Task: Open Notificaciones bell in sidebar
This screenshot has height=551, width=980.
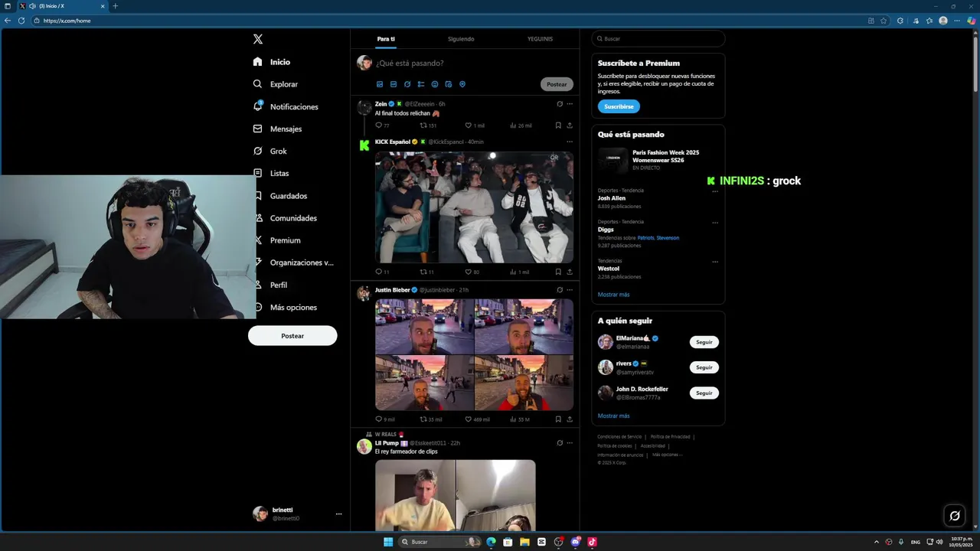Action: coord(286,106)
